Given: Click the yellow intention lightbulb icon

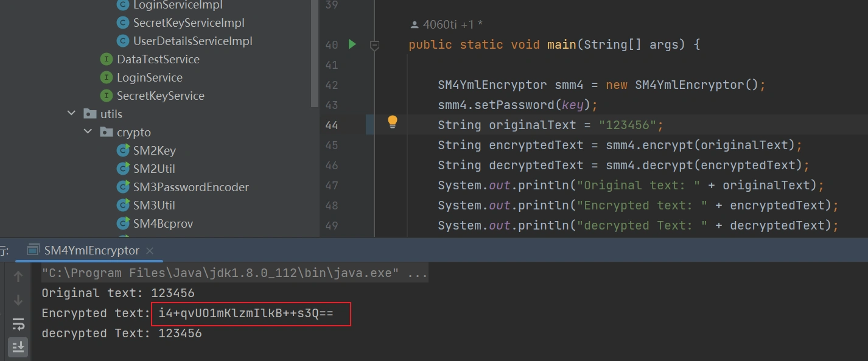Looking at the screenshot, I should click(393, 122).
